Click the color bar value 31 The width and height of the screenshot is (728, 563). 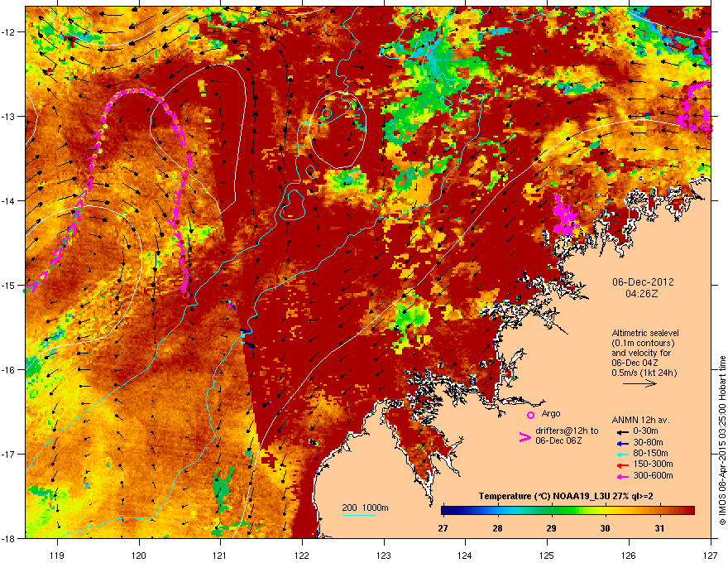pos(659,528)
